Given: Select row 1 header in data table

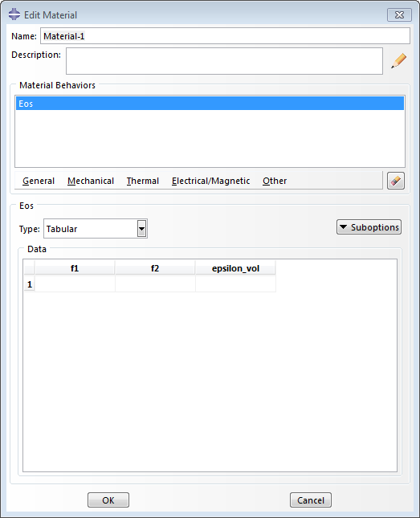Looking at the screenshot, I should coord(30,284).
